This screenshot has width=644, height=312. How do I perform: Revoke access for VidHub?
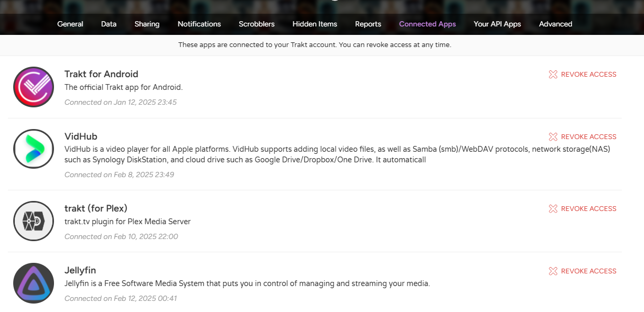[x=588, y=137]
